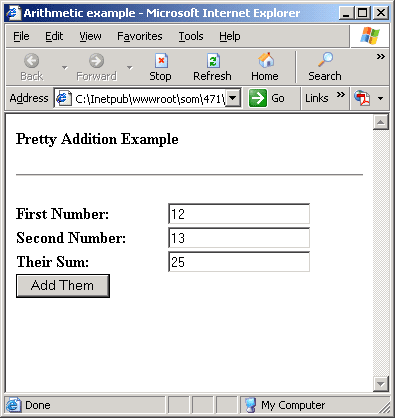Click the Their Sum input field
This screenshot has height=418, width=395.
(239, 262)
